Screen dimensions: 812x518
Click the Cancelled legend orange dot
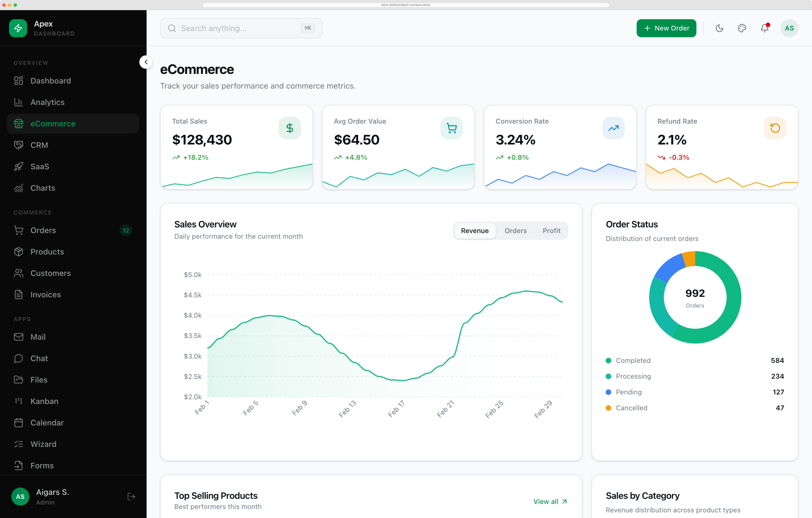(x=608, y=408)
